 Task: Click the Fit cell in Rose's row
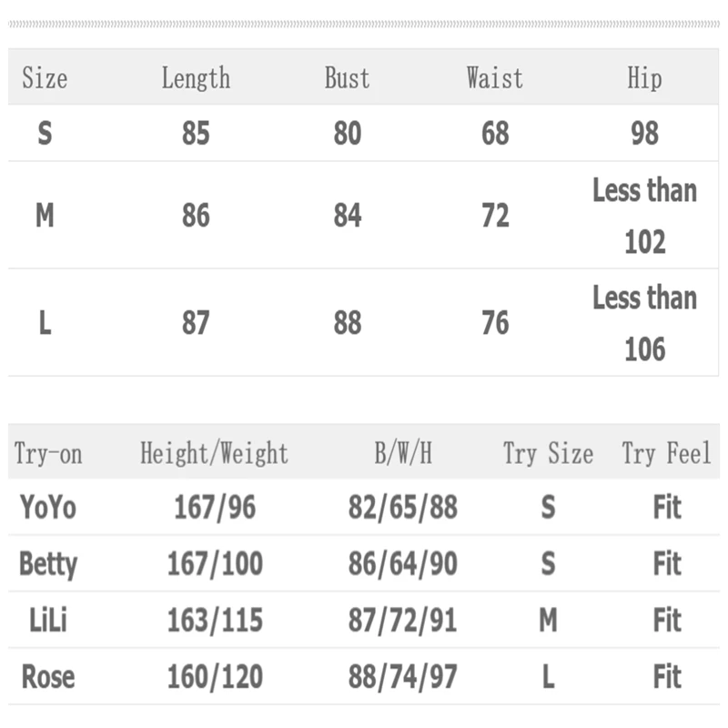667,677
